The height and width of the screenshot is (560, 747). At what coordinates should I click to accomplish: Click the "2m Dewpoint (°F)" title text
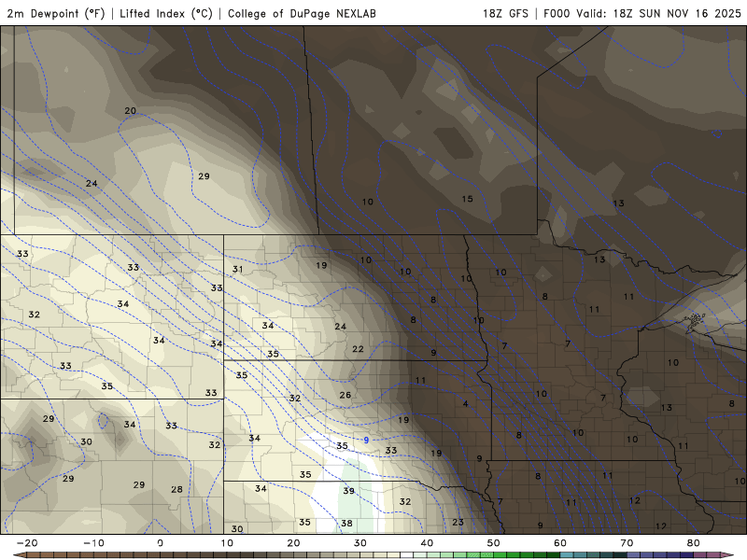tap(56, 13)
